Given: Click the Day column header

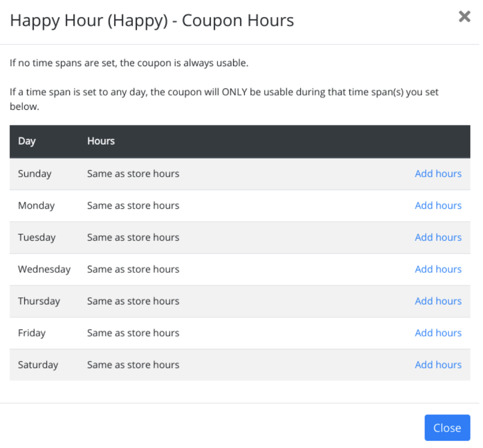Looking at the screenshot, I should (x=27, y=141).
